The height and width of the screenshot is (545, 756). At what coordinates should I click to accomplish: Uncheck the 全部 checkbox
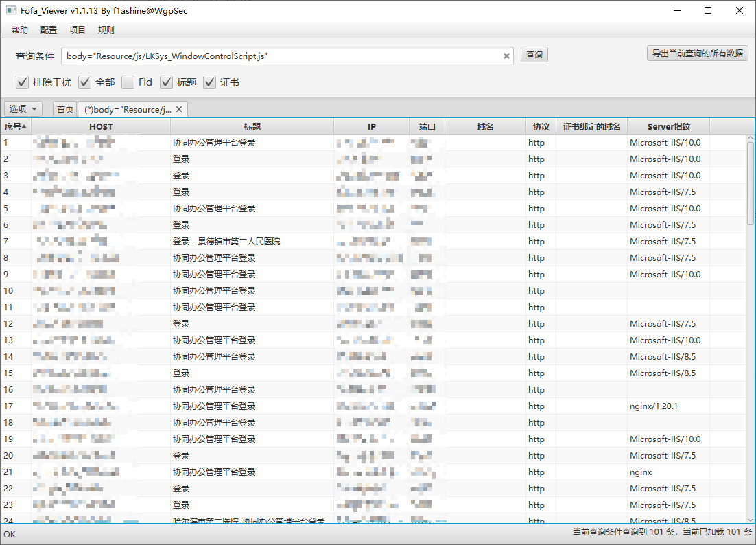(x=85, y=82)
